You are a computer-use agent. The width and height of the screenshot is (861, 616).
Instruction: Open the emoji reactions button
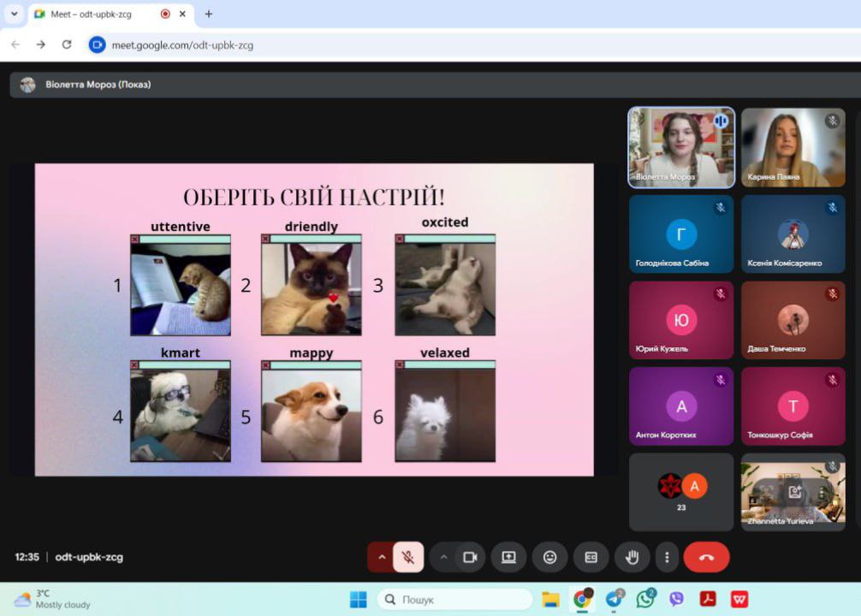tap(549, 557)
